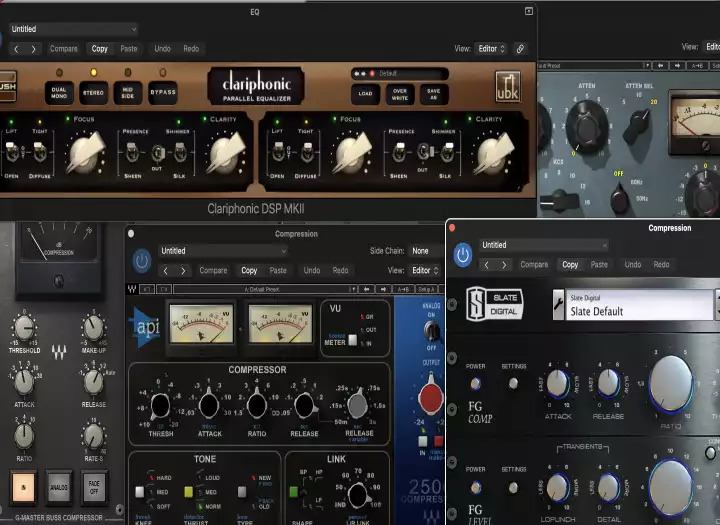Load previous Waves preset arrow in API plugin
Image resolution: width=720 pixels, height=525 pixels.
click(366, 289)
